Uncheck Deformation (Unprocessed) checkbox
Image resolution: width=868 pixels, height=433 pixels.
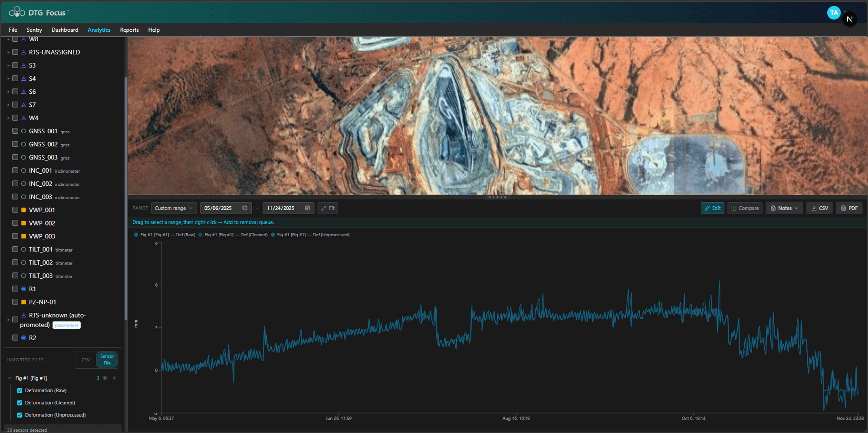click(20, 415)
